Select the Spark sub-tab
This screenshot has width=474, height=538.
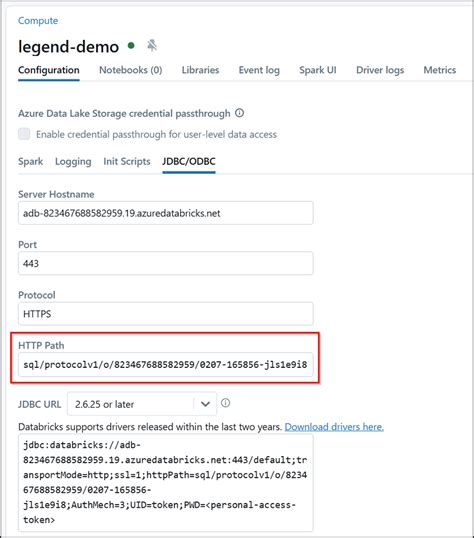(x=31, y=161)
